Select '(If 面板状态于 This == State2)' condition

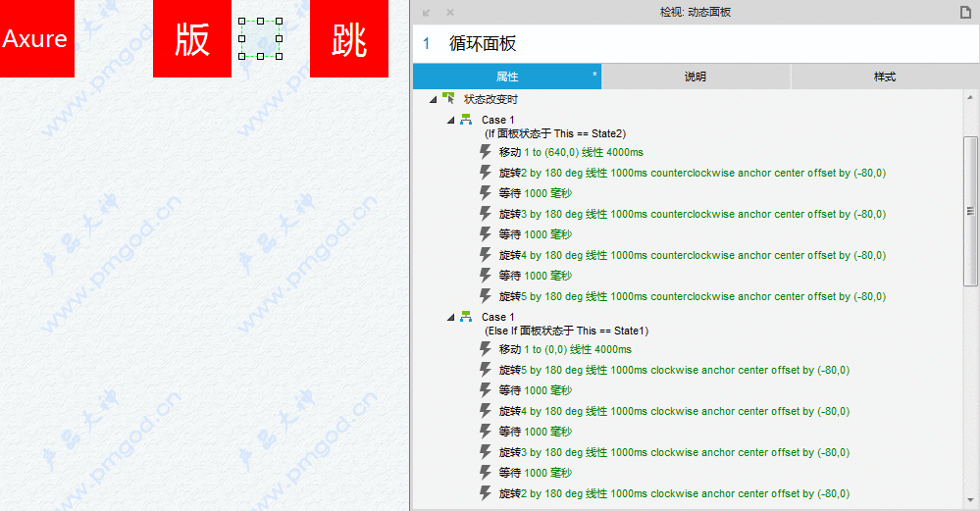pyautogui.click(x=555, y=133)
